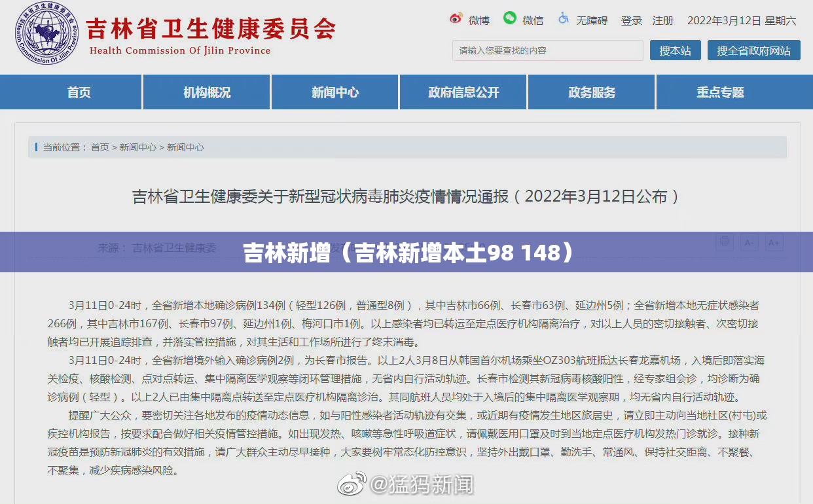The width and height of the screenshot is (813, 504).
Task: Click the wheelchair accessibility icon
Action: tap(563, 18)
